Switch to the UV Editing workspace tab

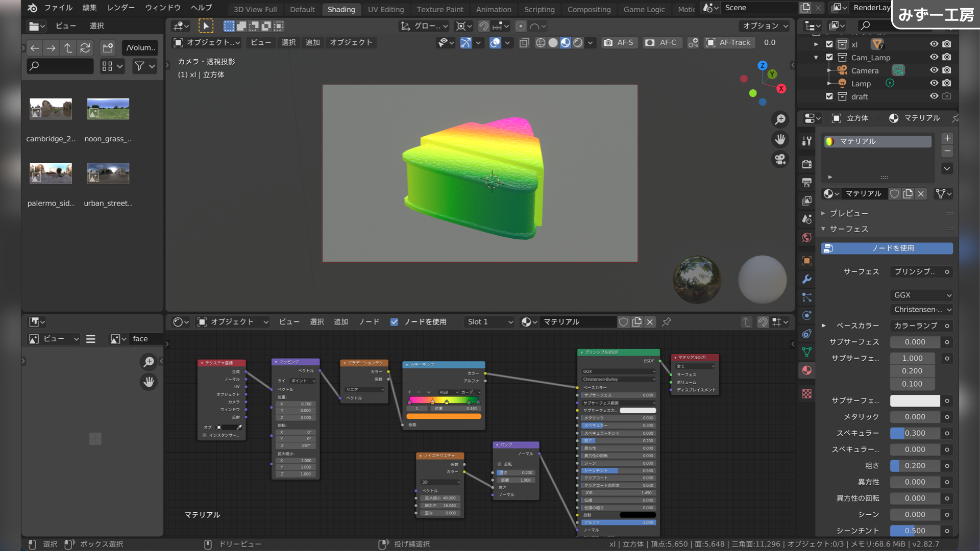tap(386, 9)
